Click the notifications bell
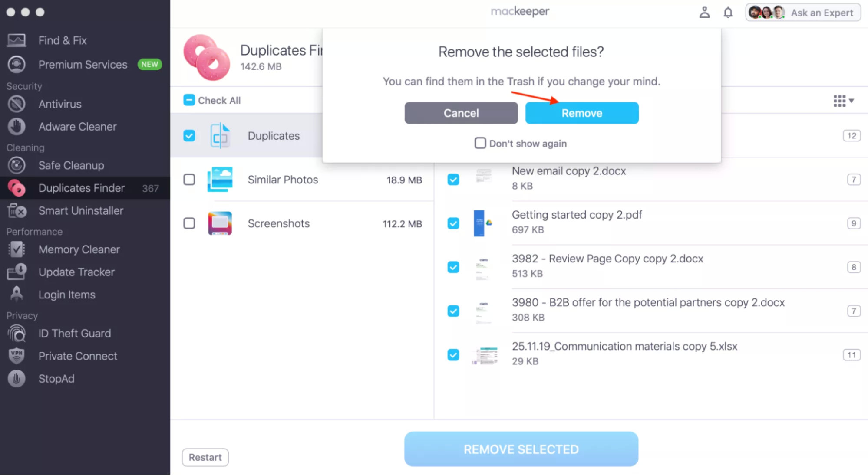Screen dimensions: 868x475 [728, 12]
